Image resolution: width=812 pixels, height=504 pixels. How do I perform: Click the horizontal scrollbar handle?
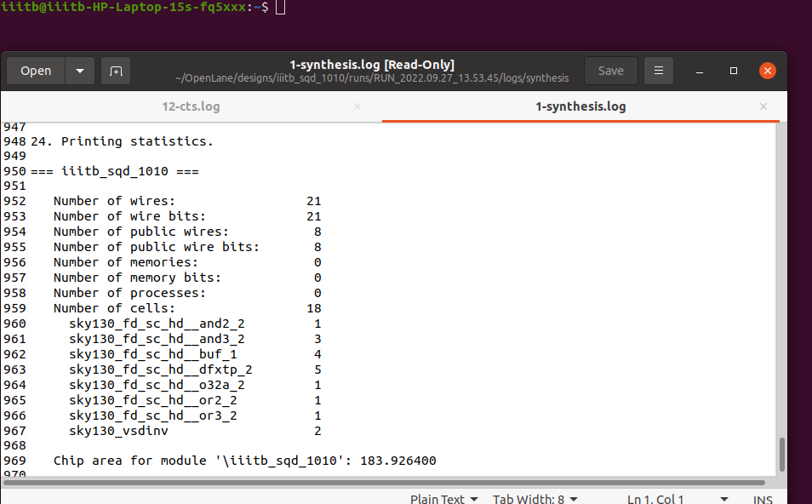coord(384,482)
